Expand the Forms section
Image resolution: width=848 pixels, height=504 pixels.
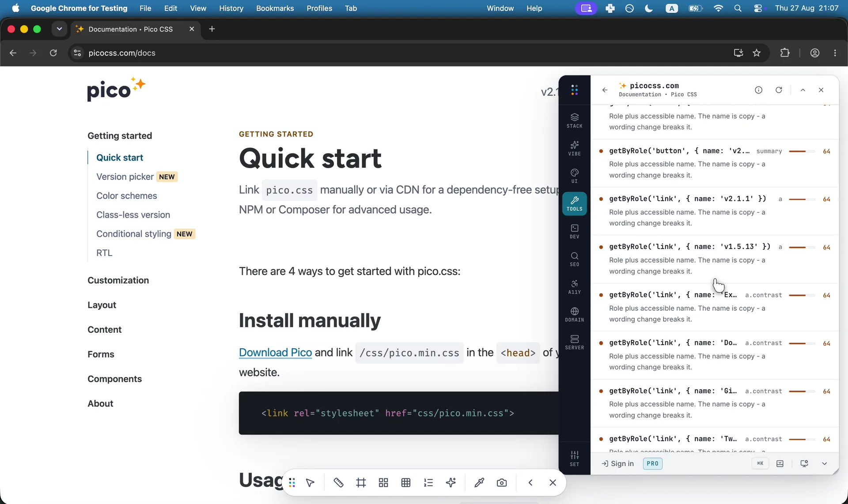101,354
